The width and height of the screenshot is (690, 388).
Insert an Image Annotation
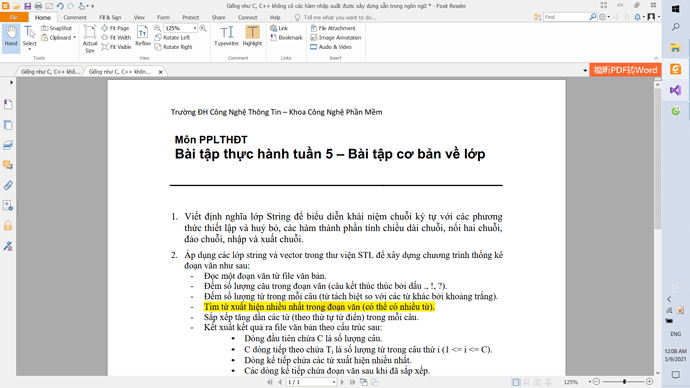click(x=336, y=38)
